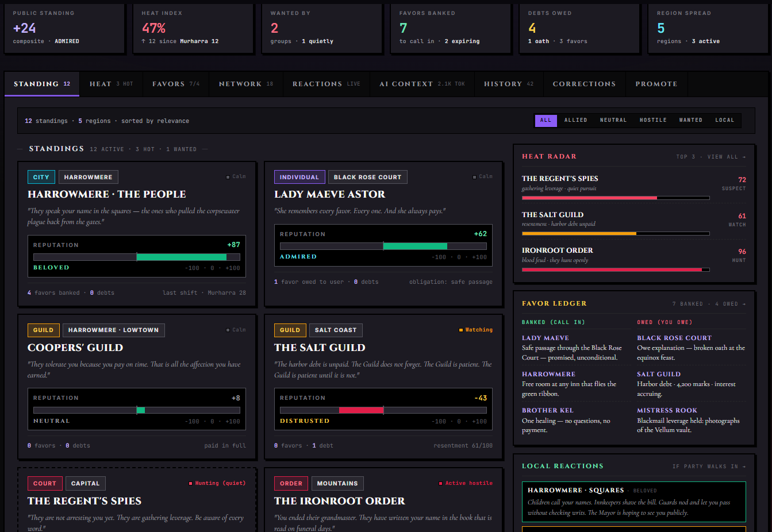
Task: Click the HARROWMERE region tag
Action: coord(88,177)
